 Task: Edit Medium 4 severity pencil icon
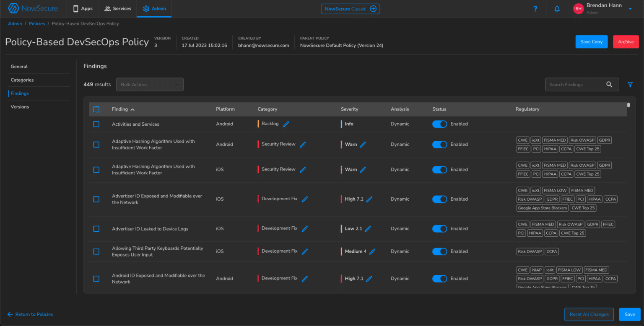pos(372,251)
